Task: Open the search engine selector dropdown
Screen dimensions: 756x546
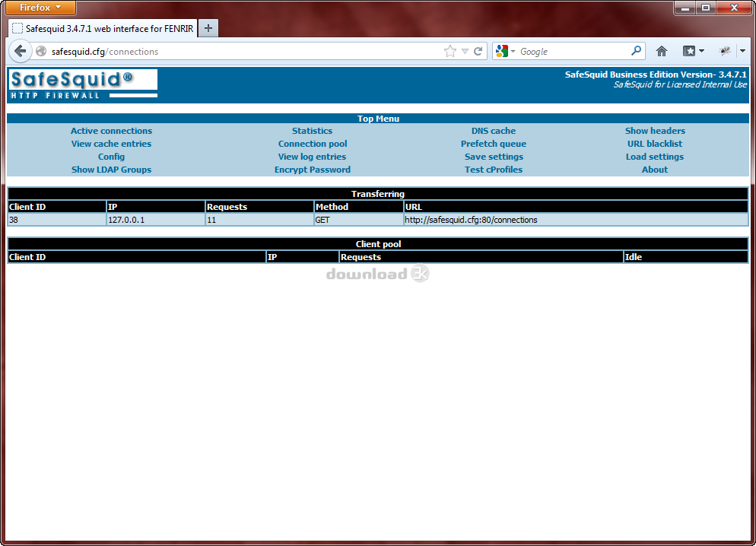Action: [x=513, y=51]
